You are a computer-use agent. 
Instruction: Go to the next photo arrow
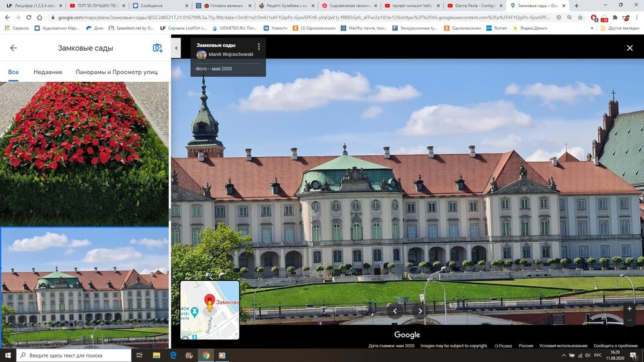pos(420,311)
